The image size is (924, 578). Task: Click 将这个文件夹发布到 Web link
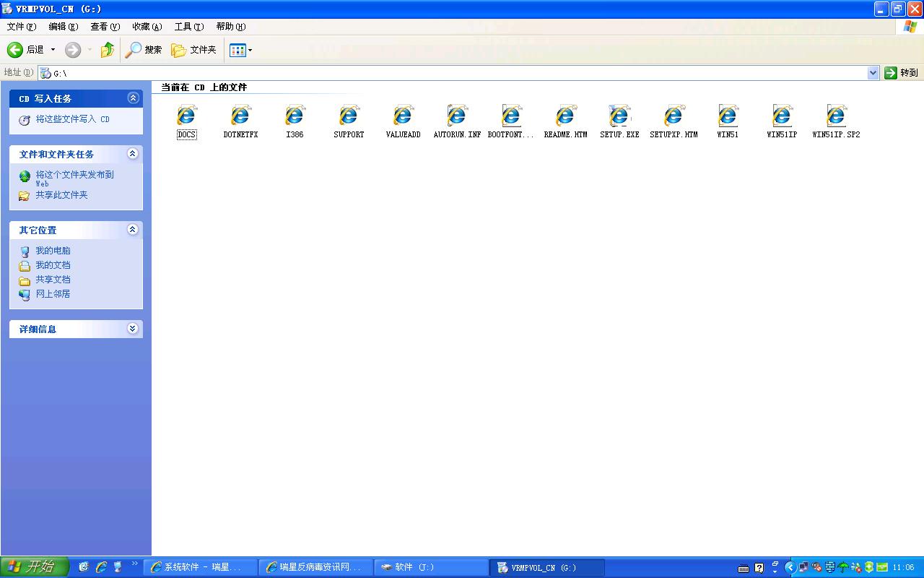(75, 178)
